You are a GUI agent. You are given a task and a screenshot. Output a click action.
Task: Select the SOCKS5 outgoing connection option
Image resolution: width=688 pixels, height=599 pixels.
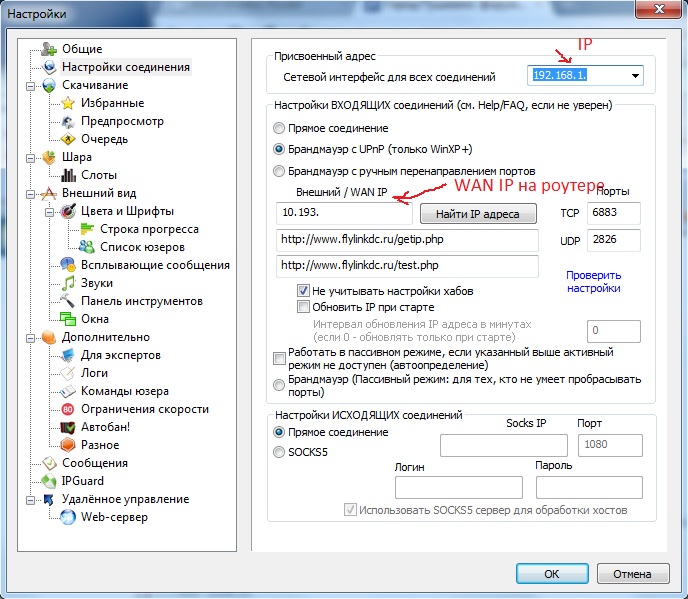coord(279,452)
